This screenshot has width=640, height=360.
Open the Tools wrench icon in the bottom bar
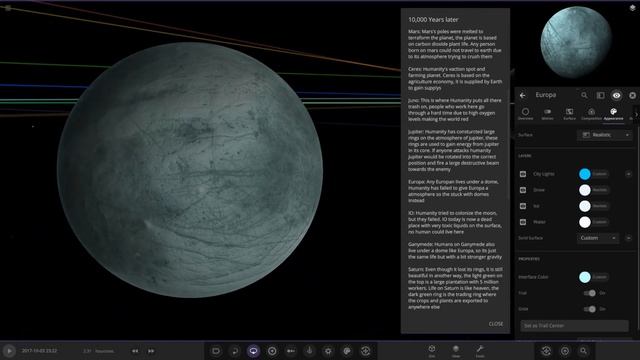(480, 350)
